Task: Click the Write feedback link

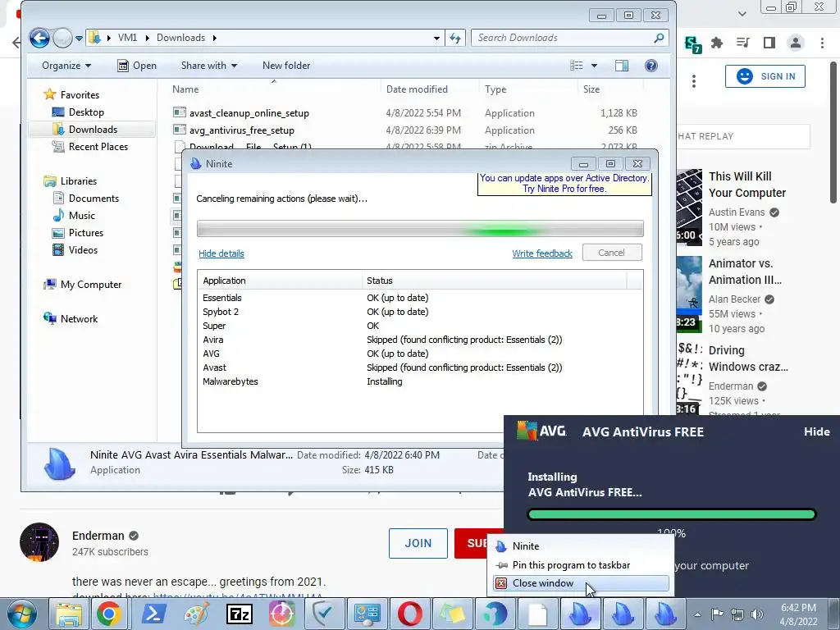Action: [542, 253]
